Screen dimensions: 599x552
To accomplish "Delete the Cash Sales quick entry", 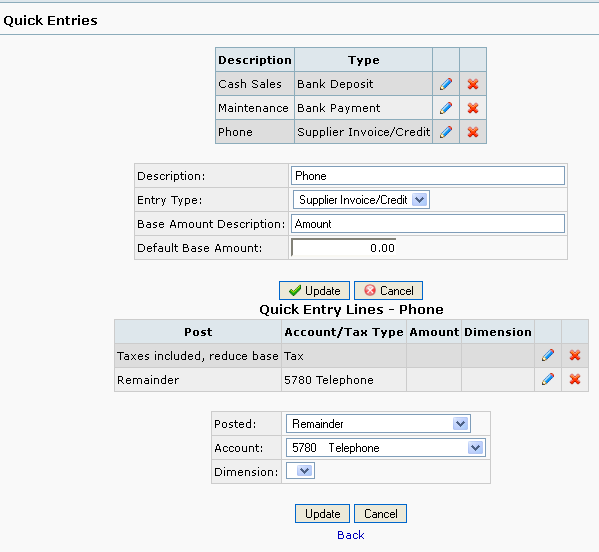I will point(473,84).
